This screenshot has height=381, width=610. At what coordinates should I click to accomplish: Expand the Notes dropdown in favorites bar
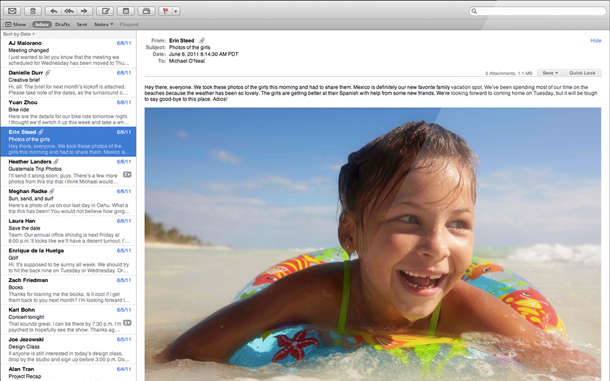pyautogui.click(x=103, y=24)
